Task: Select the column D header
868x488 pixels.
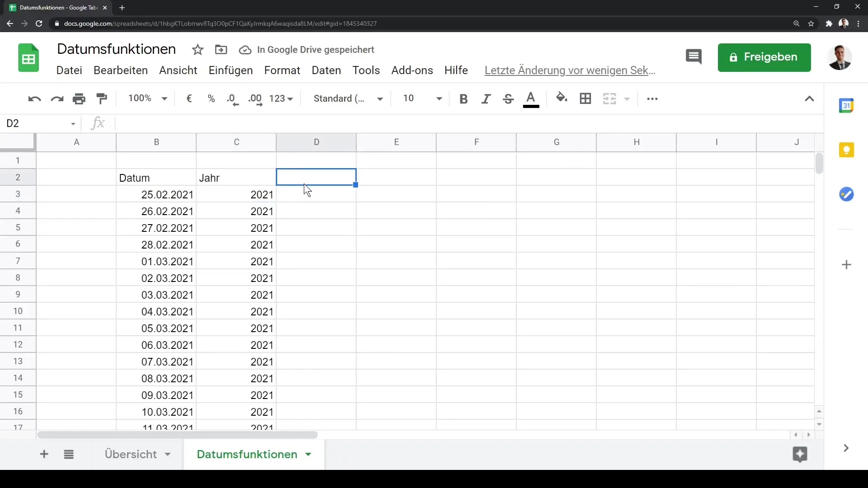Action: click(316, 142)
